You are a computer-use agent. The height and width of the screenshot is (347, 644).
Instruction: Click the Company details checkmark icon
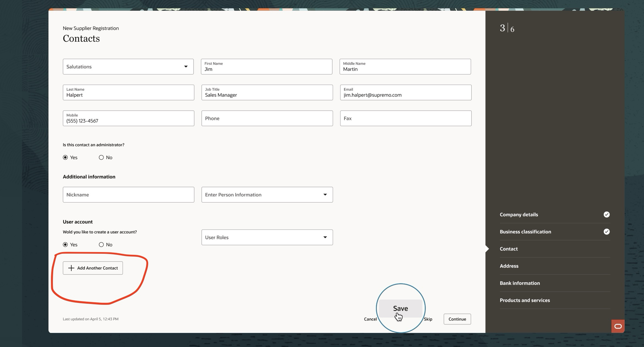pyautogui.click(x=606, y=215)
